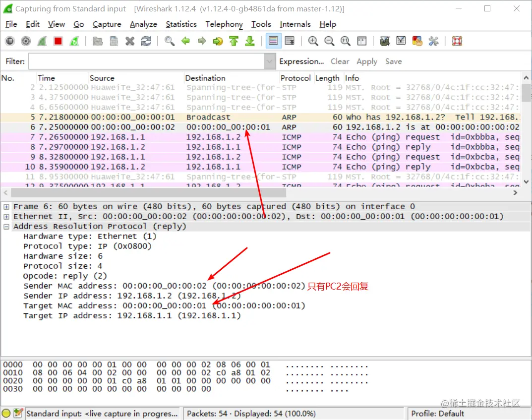Expand the Frame 6 tree node
Viewport: 532px width, 420px height.
[6, 207]
